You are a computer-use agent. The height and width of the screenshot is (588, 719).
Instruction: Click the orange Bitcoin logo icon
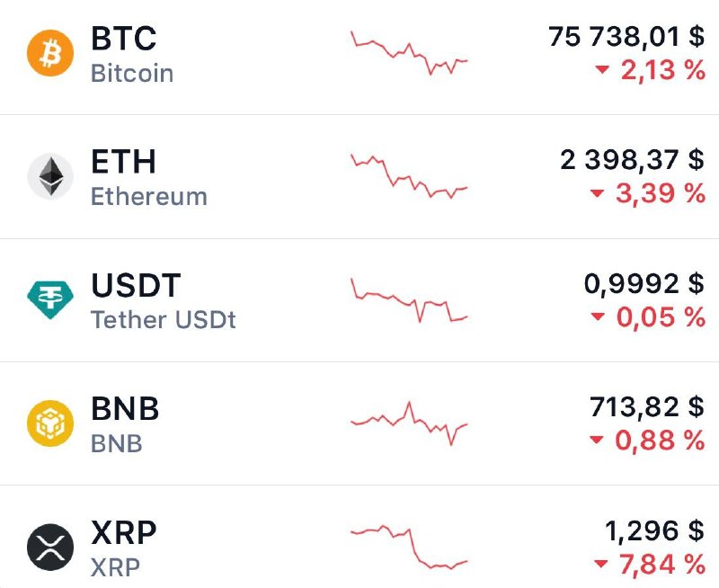point(50,53)
